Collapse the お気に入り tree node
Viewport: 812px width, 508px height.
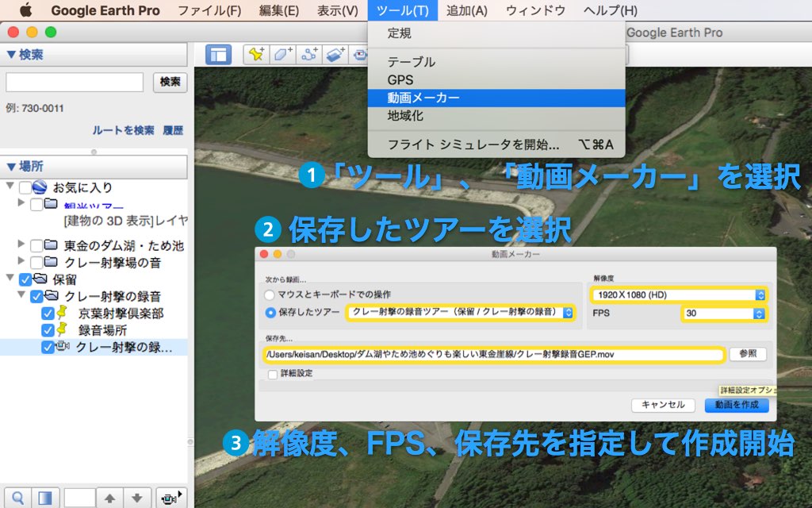(x=10, y=185)
